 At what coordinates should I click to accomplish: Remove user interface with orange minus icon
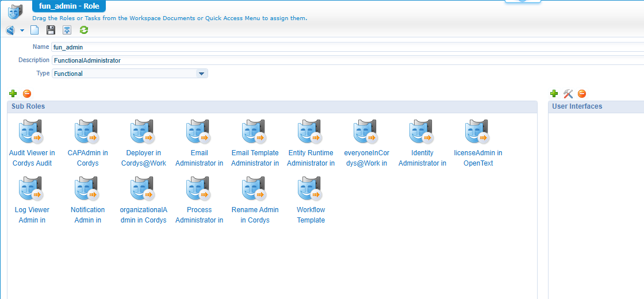pyautogui.click(x=582, y=94)
